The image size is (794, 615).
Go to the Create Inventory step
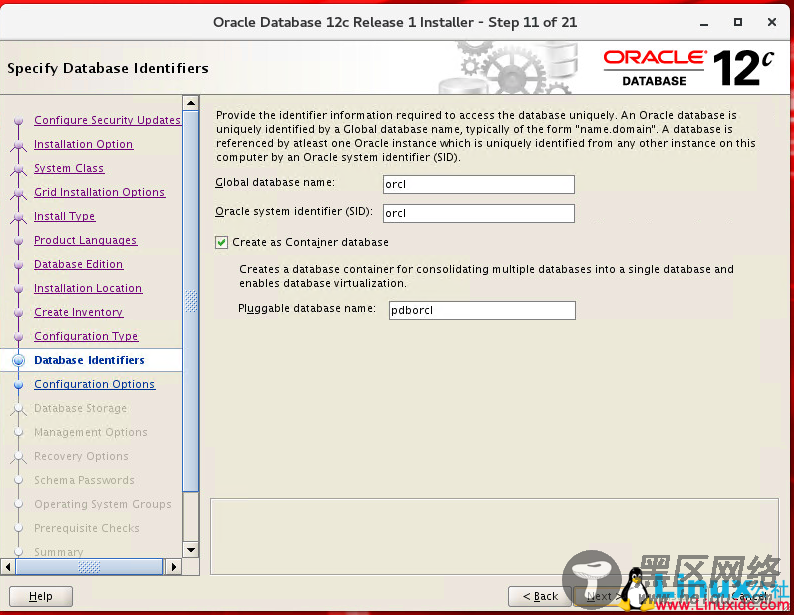[78, 312]
